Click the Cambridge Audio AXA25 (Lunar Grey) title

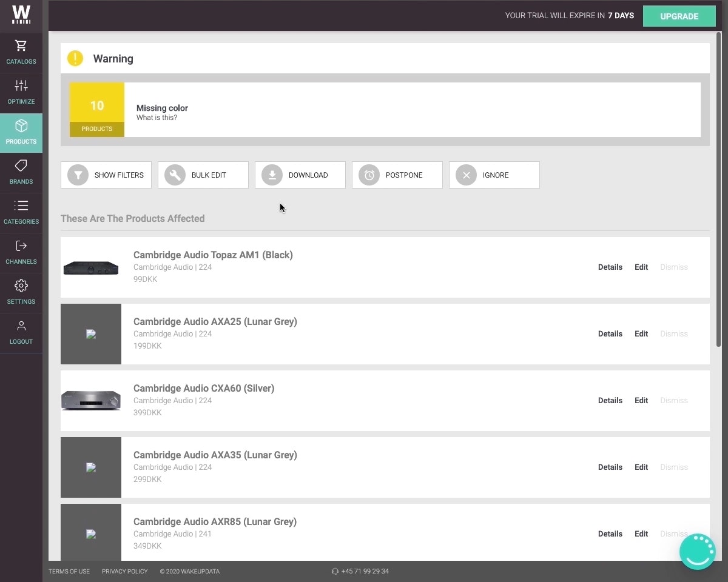(x=215, y=321)
